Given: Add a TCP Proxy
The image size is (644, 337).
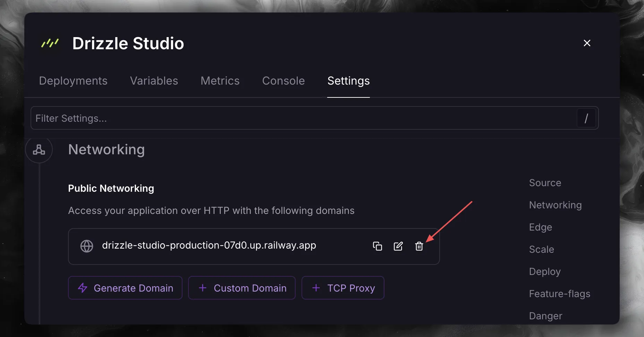Looking at the screenshot, I should [x=343, y=288].
